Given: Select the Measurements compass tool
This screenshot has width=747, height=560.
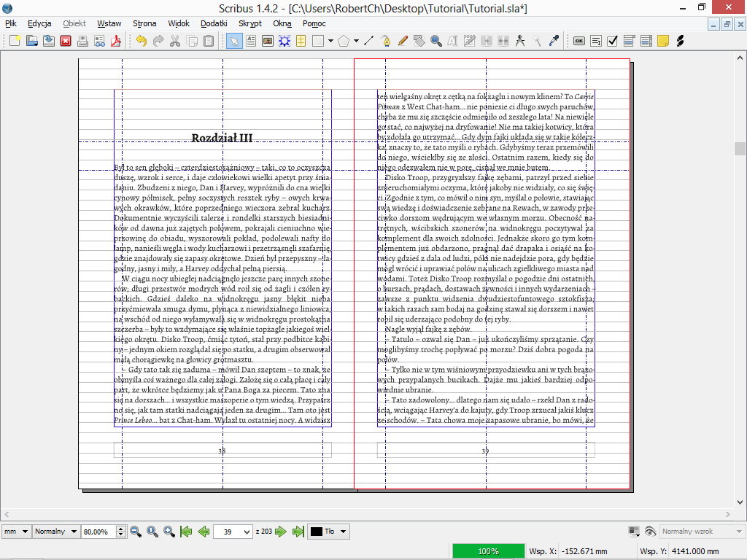Looking at the screenshot, I should pos(520,41).
